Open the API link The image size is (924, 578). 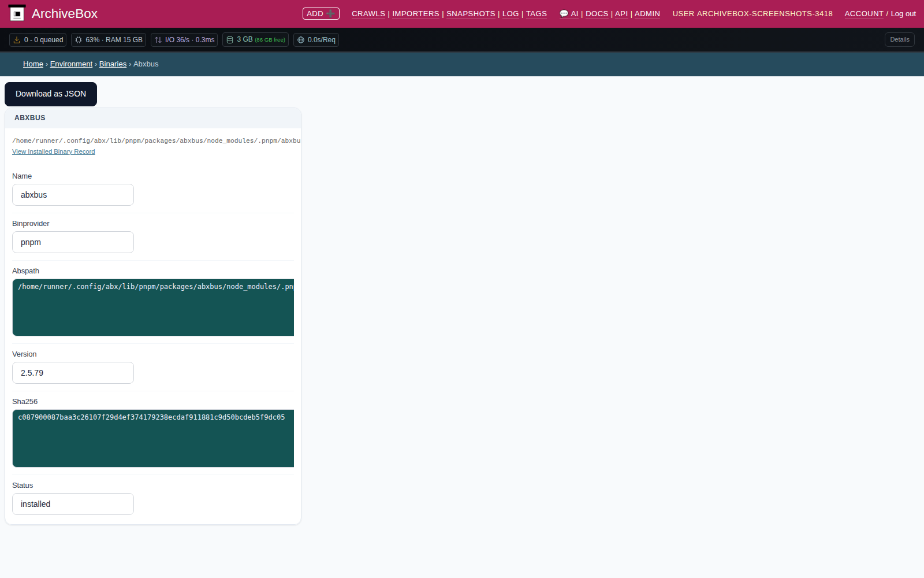click(621, 13)
